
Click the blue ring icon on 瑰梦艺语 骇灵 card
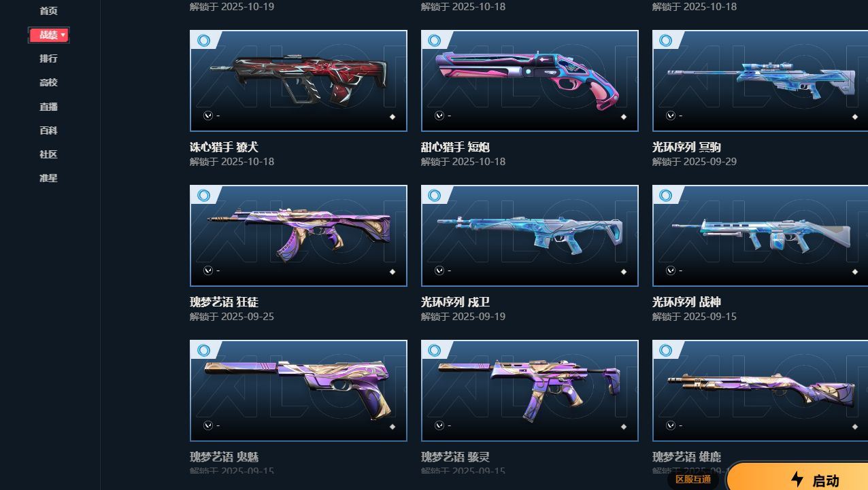coord(435,350)
